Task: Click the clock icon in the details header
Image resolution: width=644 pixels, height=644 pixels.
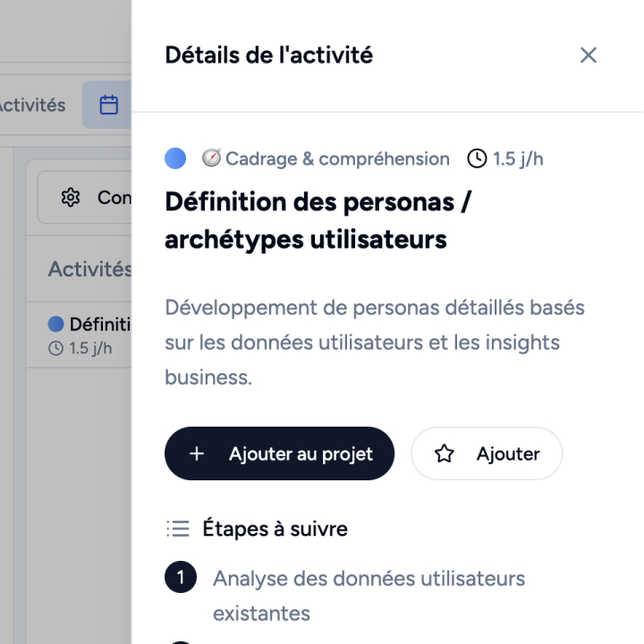Action: point(478,158)
